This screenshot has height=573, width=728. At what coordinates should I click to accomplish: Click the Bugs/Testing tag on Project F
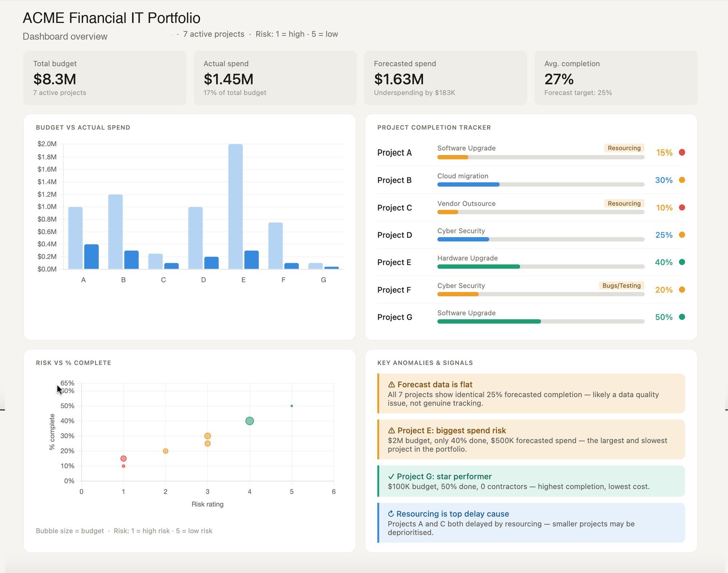click(621, 285)
